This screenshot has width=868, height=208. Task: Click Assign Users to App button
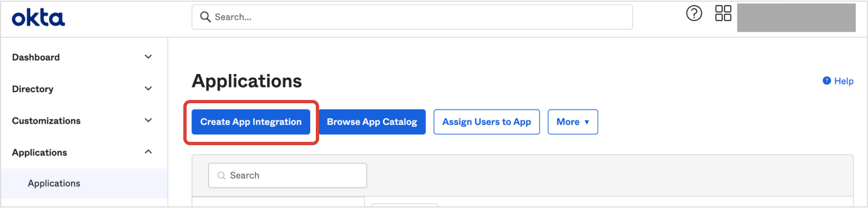tap(486, 122)
